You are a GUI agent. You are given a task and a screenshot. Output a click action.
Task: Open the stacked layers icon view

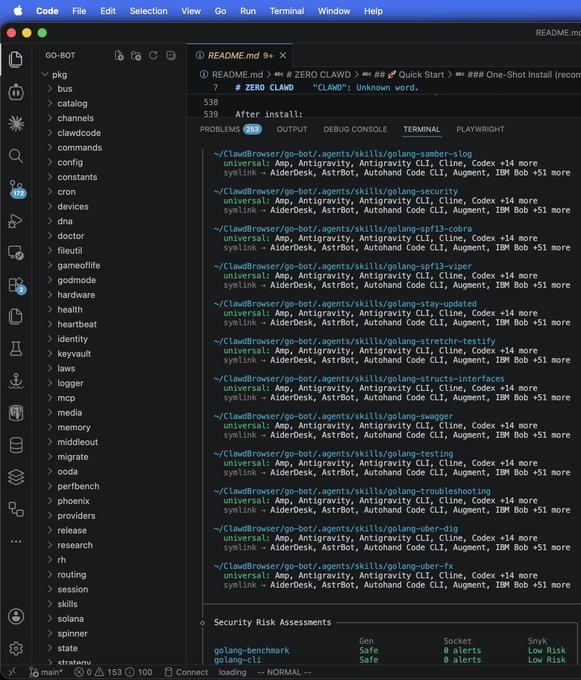coord(16,477)
